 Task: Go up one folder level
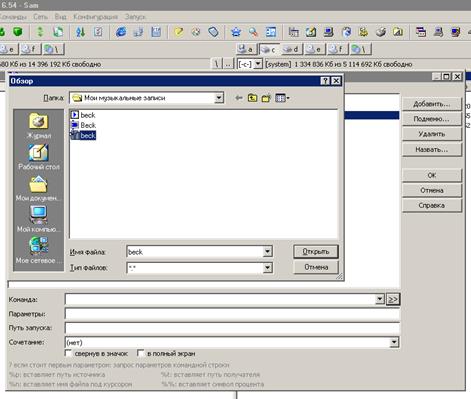252,98
